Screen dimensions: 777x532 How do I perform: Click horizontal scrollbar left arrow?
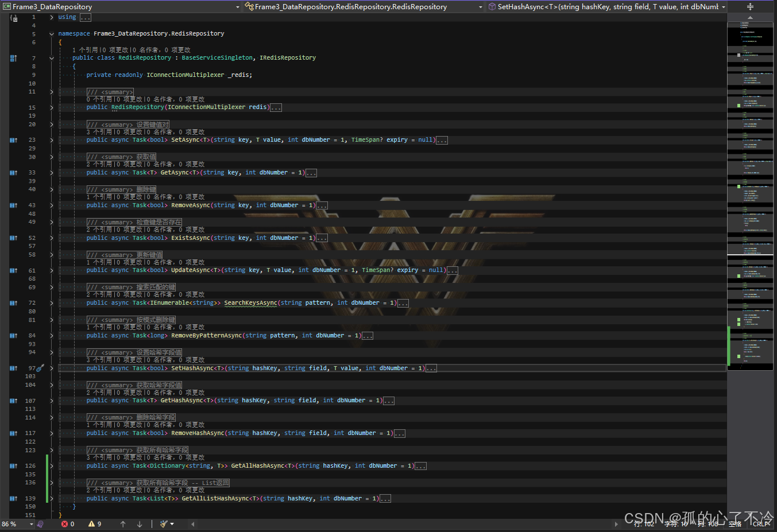pos(192,524)
